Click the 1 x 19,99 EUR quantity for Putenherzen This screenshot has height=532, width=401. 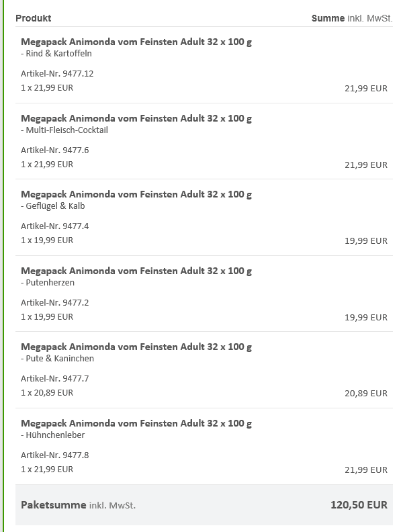[x=47, y=317]
